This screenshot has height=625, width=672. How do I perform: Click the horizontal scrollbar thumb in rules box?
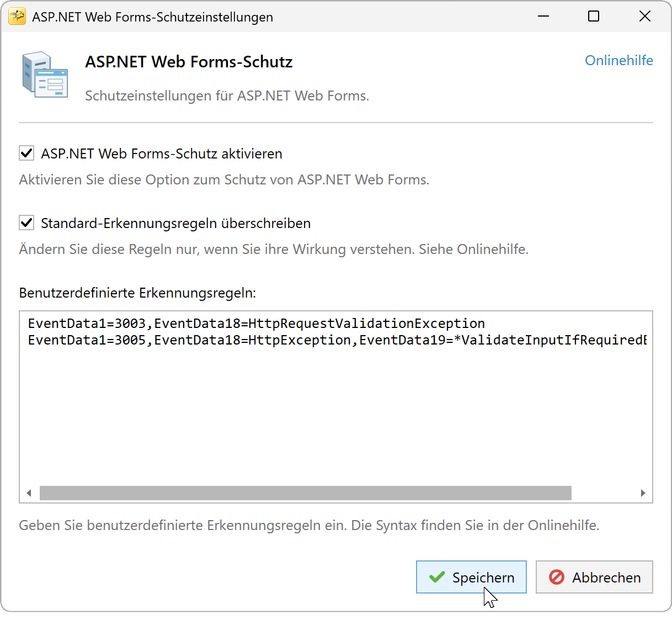coord(306,493)
